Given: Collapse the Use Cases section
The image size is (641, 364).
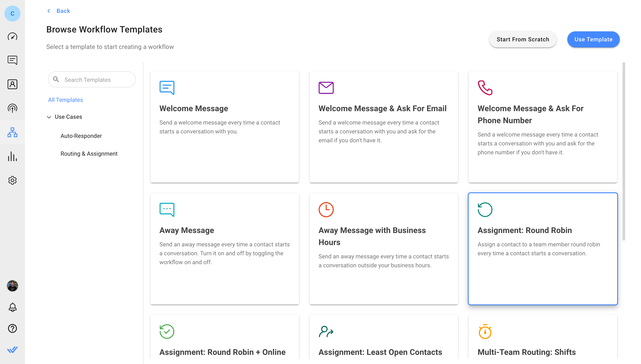Looking at the screenshot, I should point(49,117).
